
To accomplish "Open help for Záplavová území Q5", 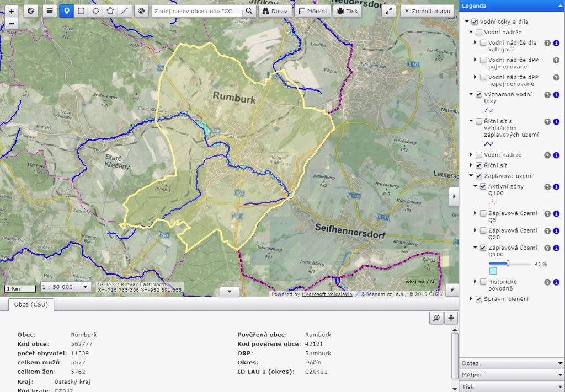I will (x=547, y=214).
